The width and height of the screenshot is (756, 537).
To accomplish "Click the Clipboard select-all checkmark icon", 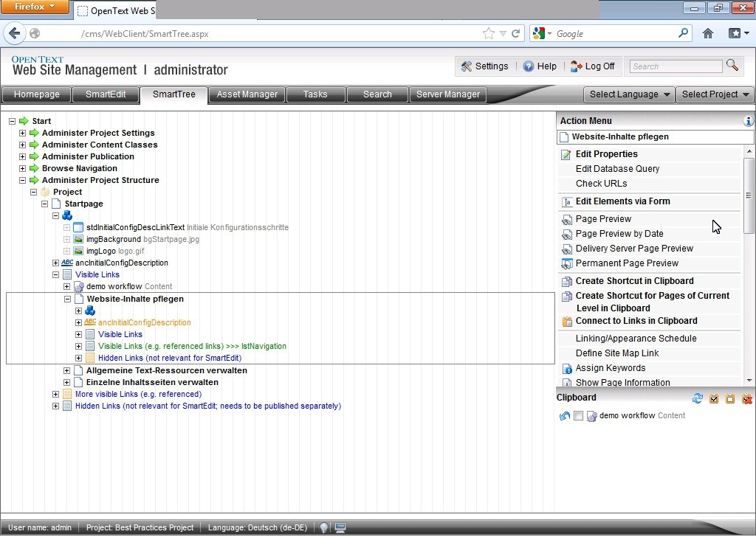I will tap(714, 398).
